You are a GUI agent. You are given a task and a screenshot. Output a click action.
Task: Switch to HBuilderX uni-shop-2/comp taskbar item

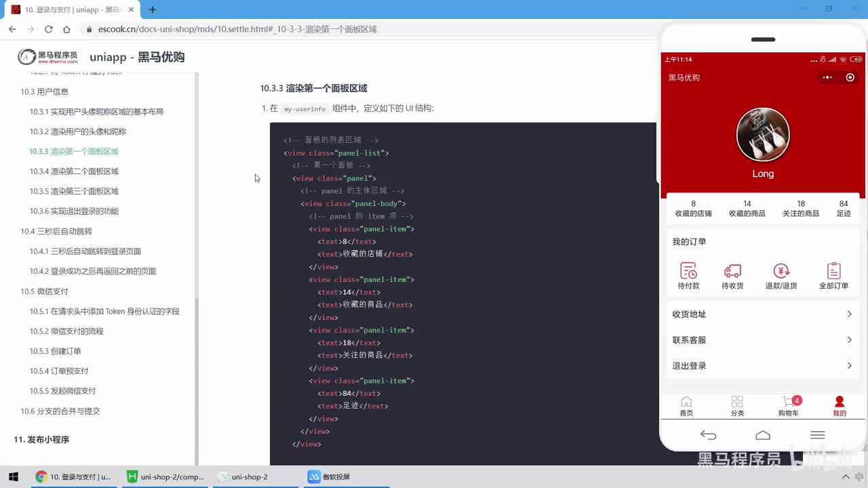pos(166,477)
